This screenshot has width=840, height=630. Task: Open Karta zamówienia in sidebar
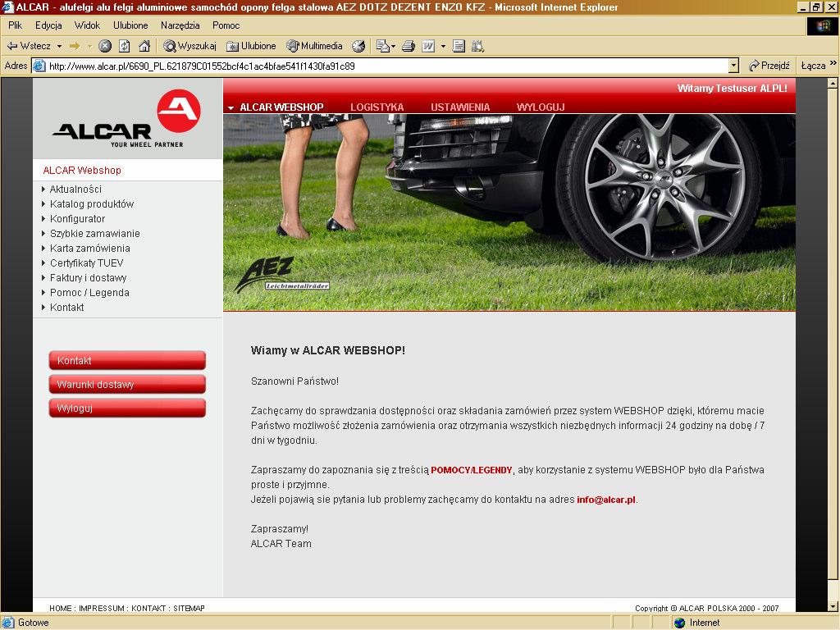pyautogui.click(x=90, y=248)
